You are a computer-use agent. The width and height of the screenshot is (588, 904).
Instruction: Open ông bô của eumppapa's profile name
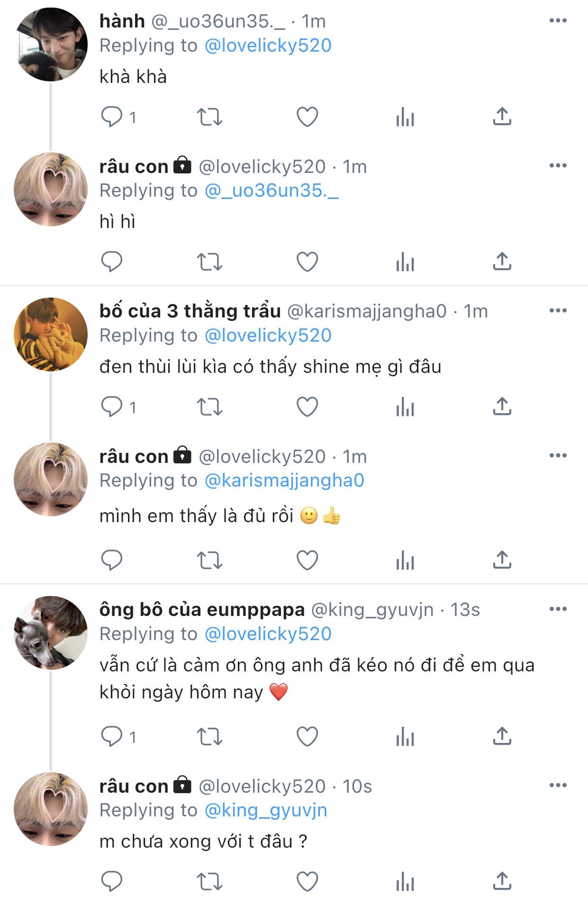pyautogui.click(x=202, y=610)
